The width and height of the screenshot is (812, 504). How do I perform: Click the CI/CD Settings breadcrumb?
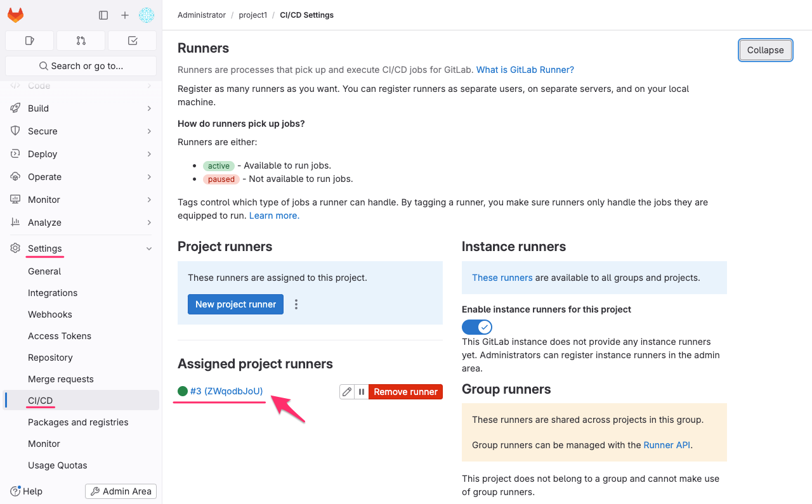click(x=307, y=15)
